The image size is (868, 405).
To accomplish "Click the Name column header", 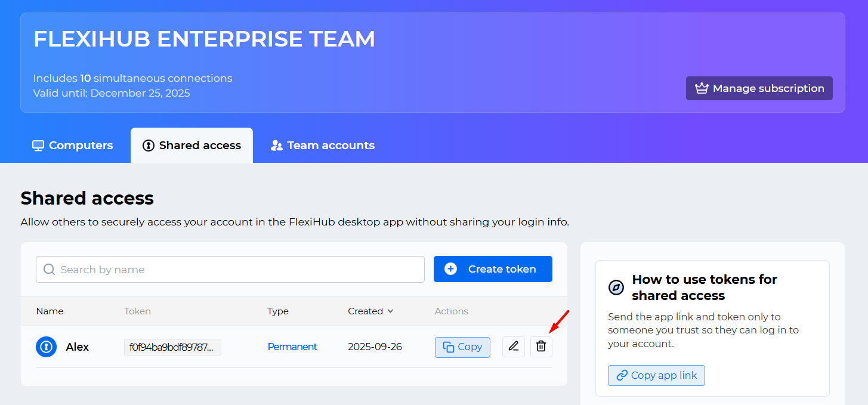I will click(50, 311).
